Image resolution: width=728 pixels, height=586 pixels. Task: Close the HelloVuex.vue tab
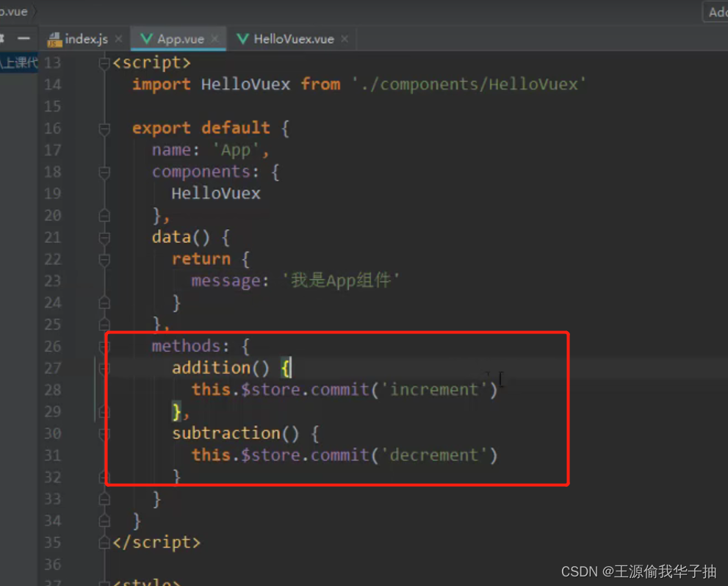[345, 39]
